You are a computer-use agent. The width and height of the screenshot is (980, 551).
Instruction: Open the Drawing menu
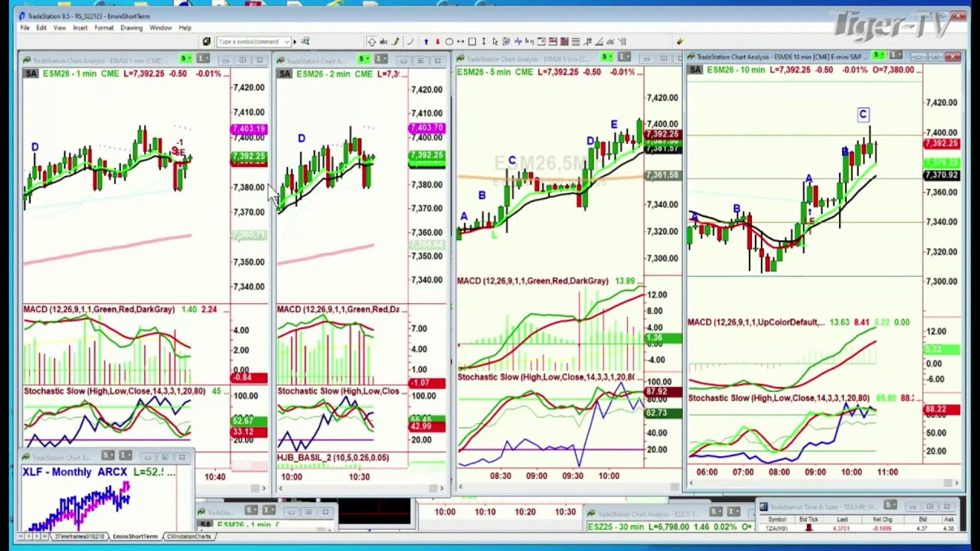point(131,28)
